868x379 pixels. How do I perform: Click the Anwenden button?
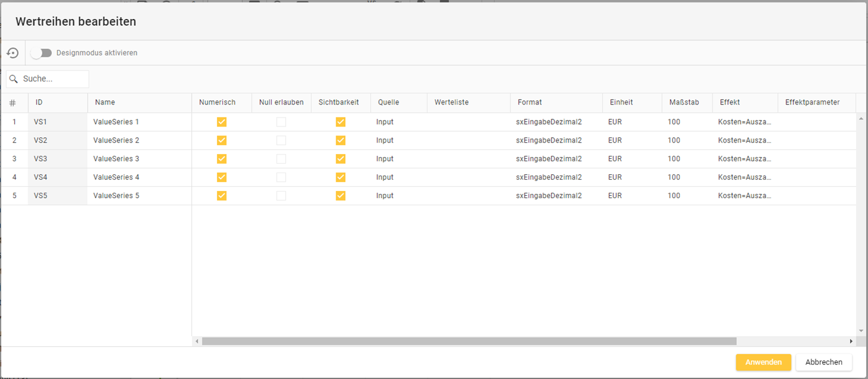763,362
